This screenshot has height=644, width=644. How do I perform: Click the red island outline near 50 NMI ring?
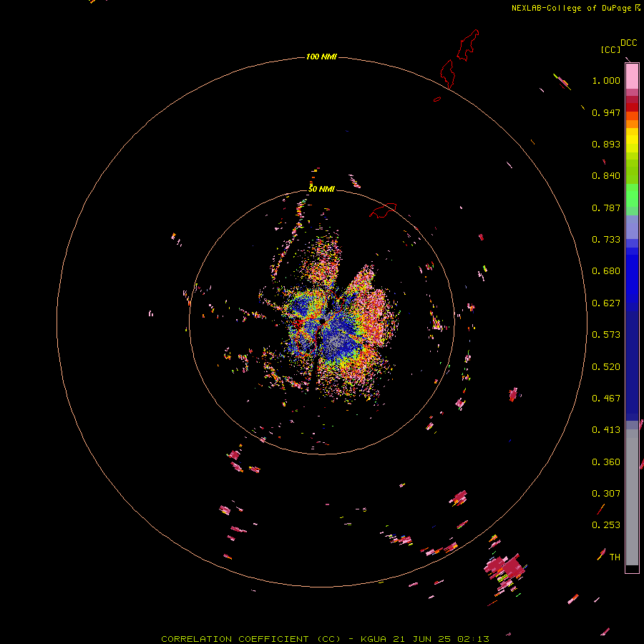pos(383,210)
